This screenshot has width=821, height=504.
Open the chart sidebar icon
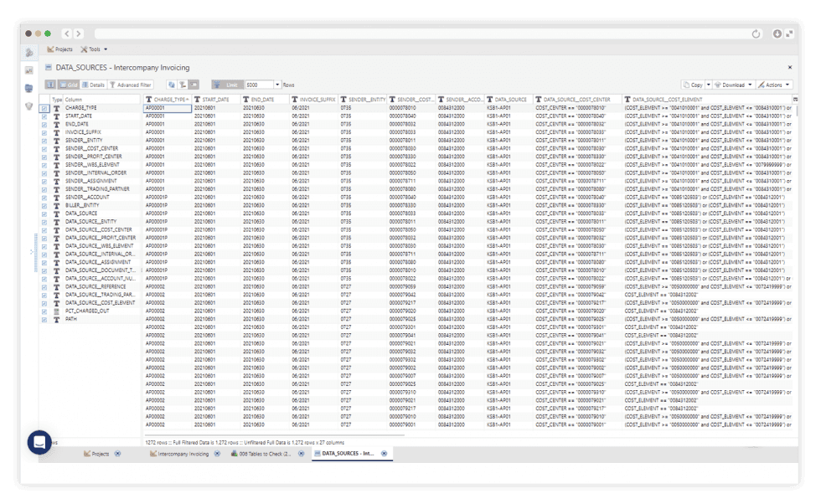click(29, 70)
